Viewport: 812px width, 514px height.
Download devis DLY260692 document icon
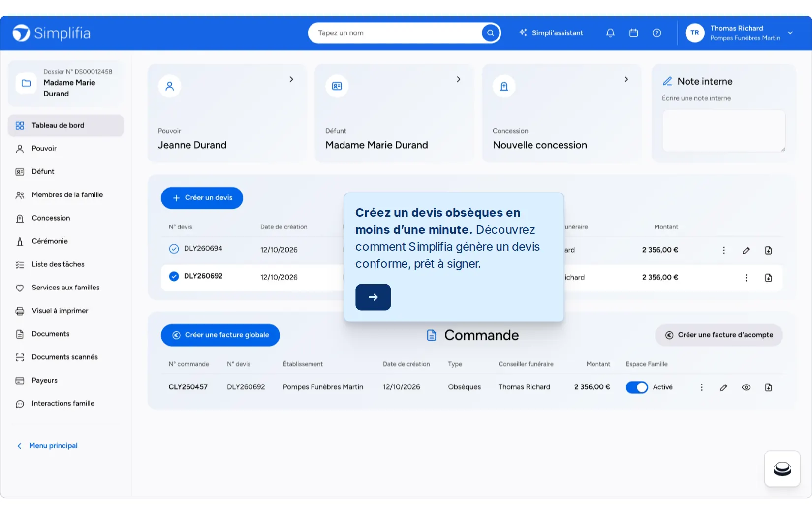click(x=768, y=278)
